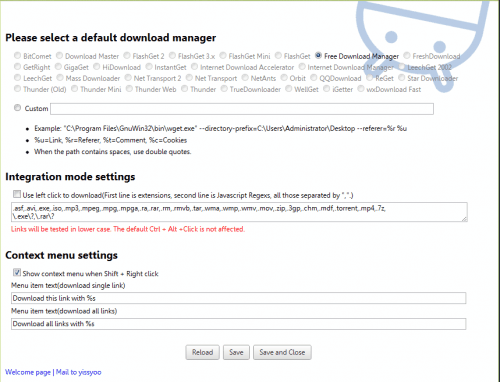Select GetRight as download manager
500x382 pixels.
17,67
